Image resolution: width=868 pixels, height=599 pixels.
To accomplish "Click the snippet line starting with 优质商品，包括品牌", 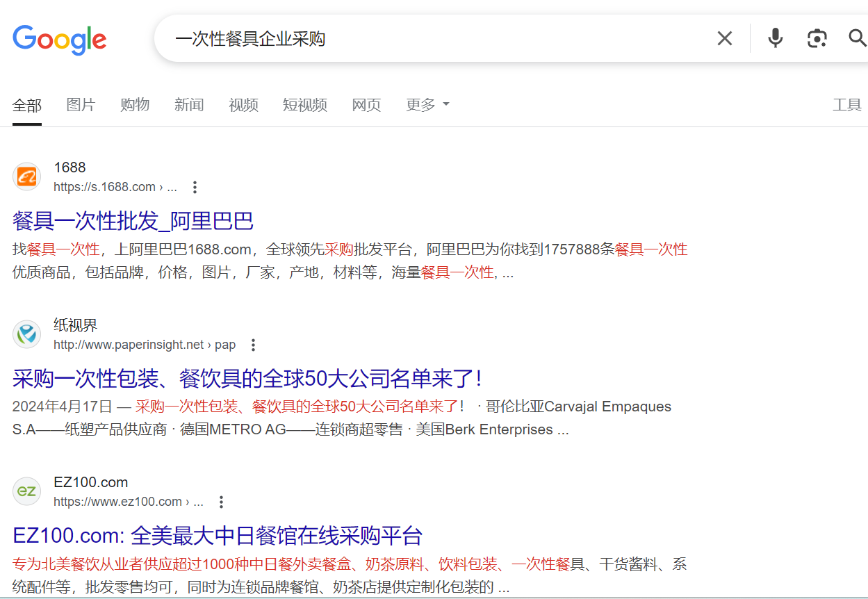I will coord(263,272).
